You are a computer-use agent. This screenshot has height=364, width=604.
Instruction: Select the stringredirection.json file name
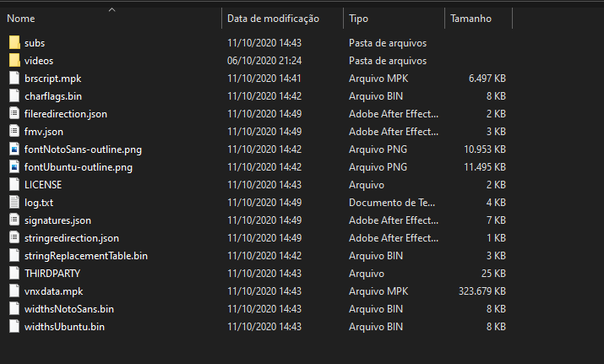[72, 238]
